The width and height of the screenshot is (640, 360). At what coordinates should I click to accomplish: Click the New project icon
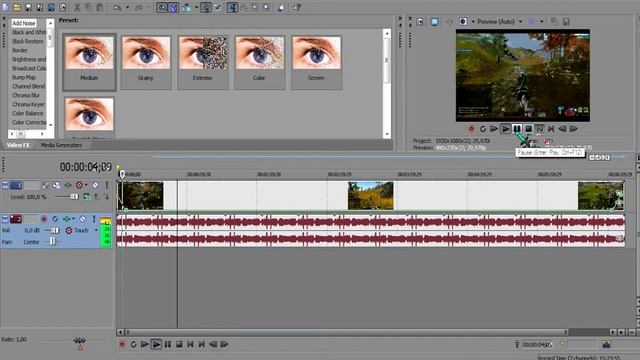5,7
